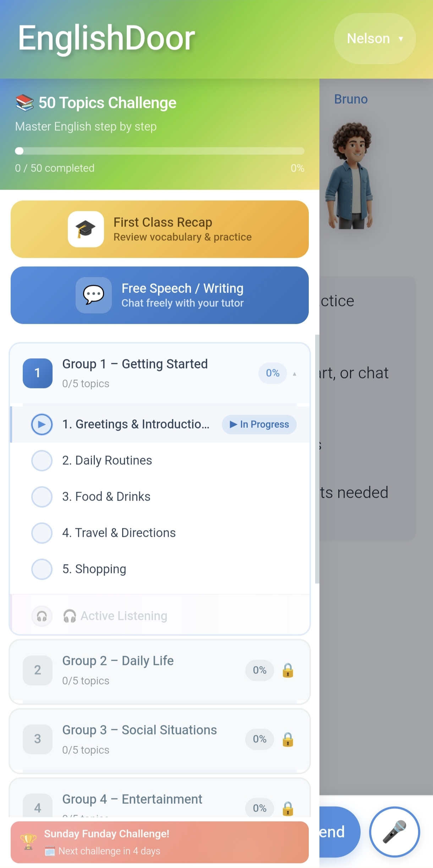Select the Daily Routines topic circle
The width and height of the screenshot is (433, 868).
pos(42,460)
